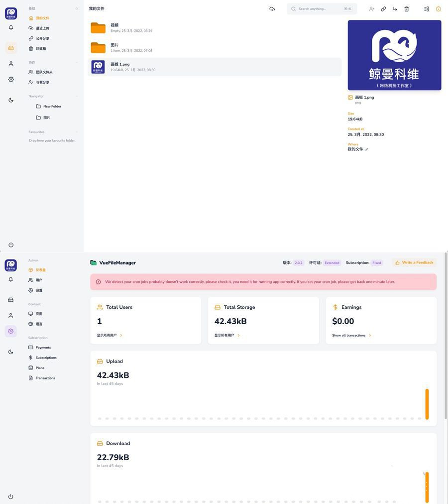Click the Write a Feedback button
Screen dimensions: 448x504
(x=414, y=261)
